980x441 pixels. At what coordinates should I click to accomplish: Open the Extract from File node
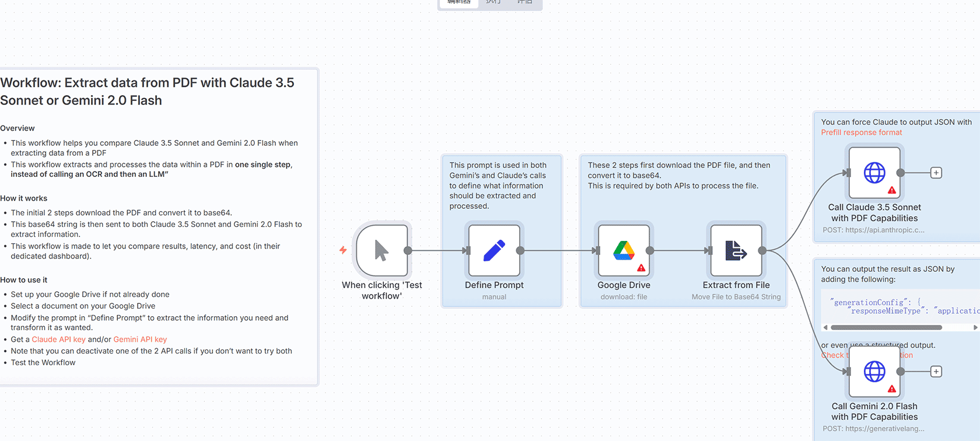pos(736,251)
